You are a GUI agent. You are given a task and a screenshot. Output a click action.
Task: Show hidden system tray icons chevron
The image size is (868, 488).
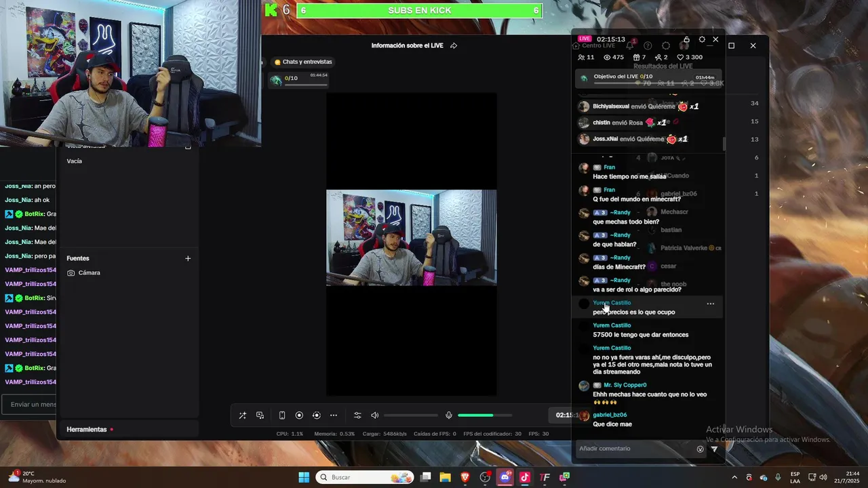point(734,477)
